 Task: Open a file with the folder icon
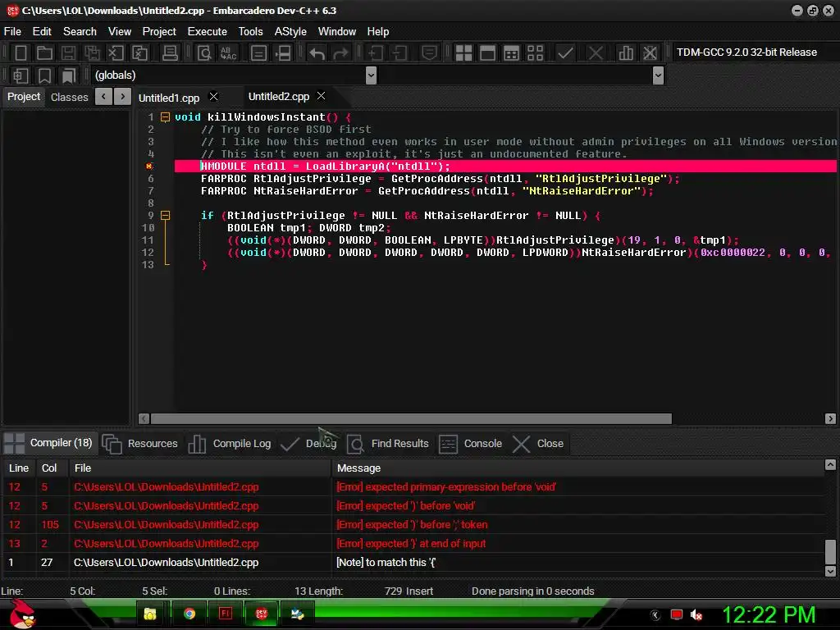pyautogui.click(x=44, y=52)
